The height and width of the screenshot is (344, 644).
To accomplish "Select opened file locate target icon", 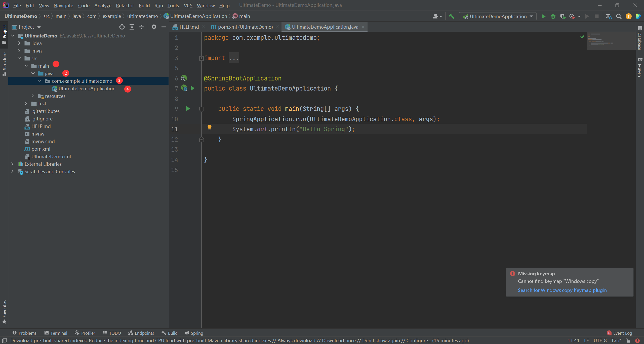I will coord(122,27).
